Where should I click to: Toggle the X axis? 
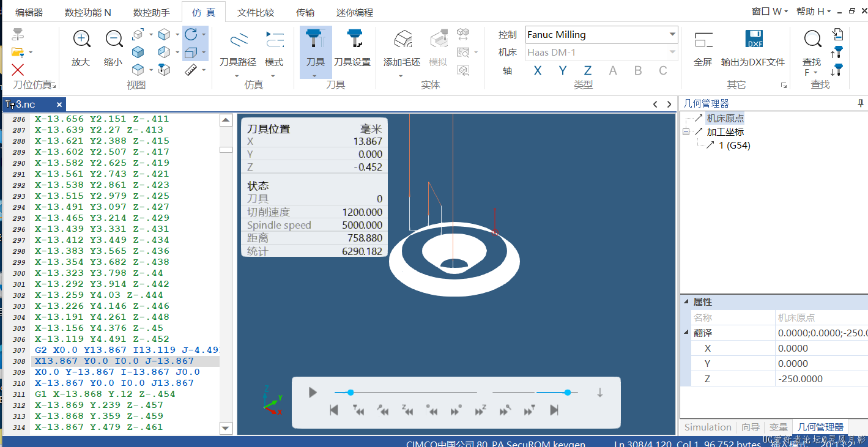coord(537,71)
